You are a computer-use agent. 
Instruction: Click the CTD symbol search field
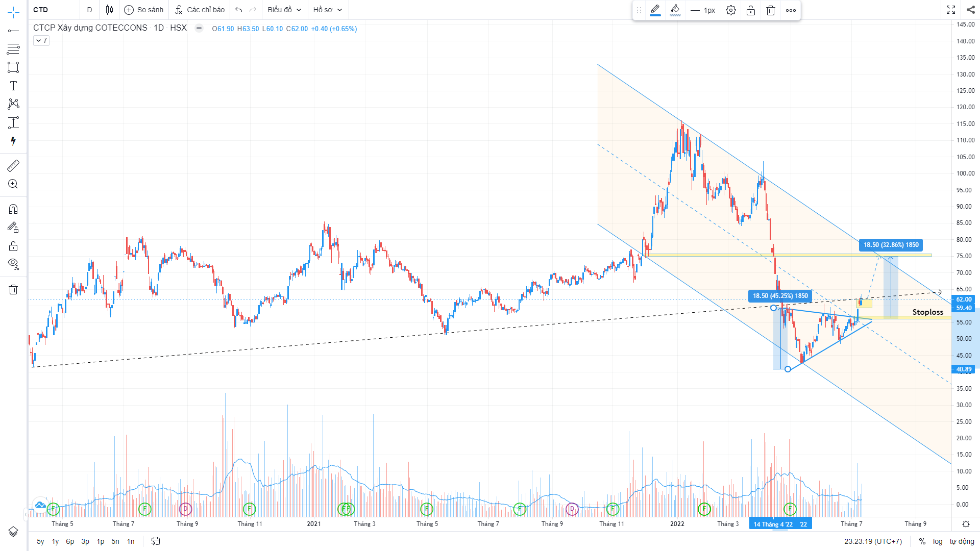(54, 10)
